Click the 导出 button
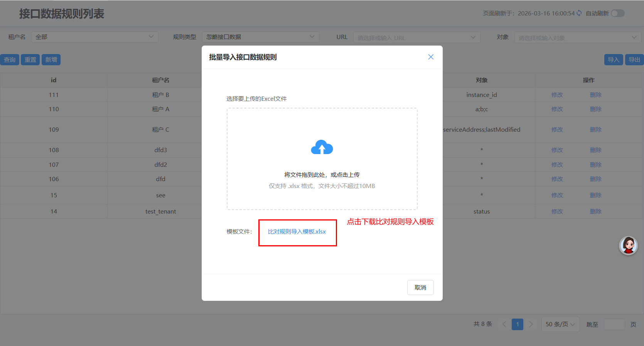 click(634, 59)
